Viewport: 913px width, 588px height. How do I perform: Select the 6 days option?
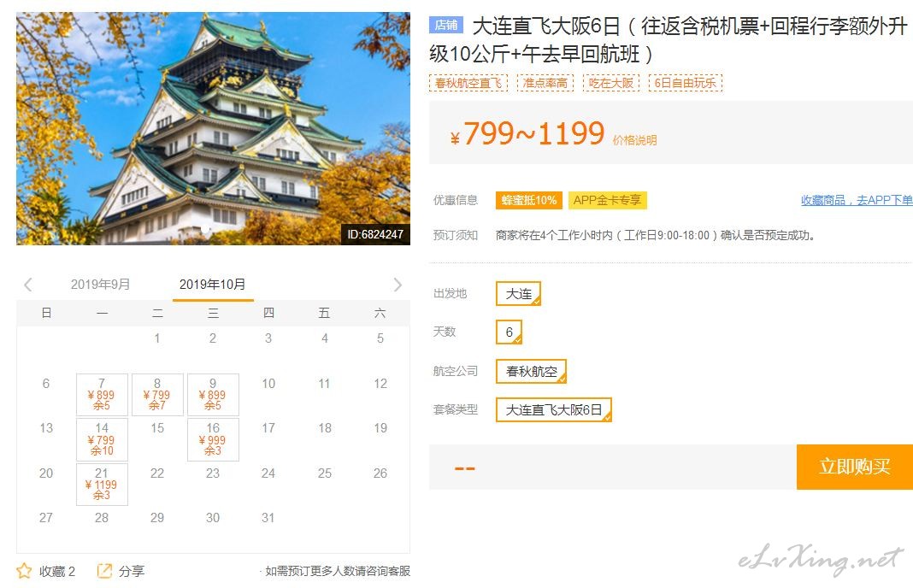[x=509, y=332]
